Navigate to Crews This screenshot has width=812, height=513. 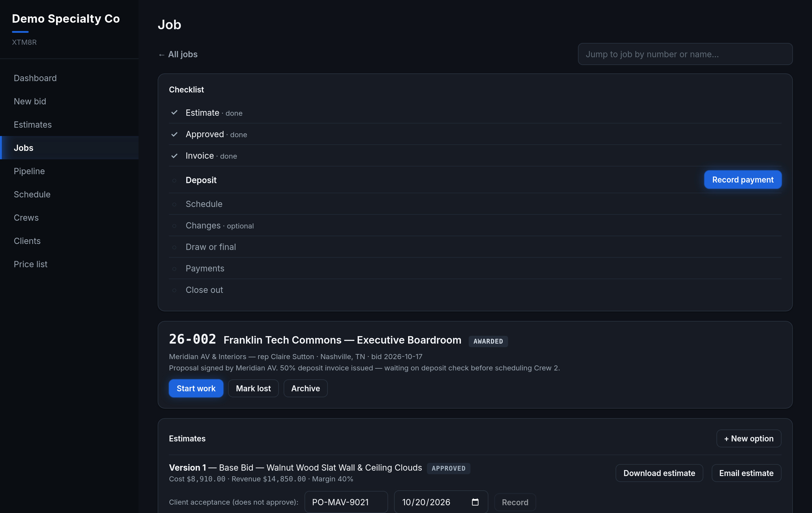[69, 218]
